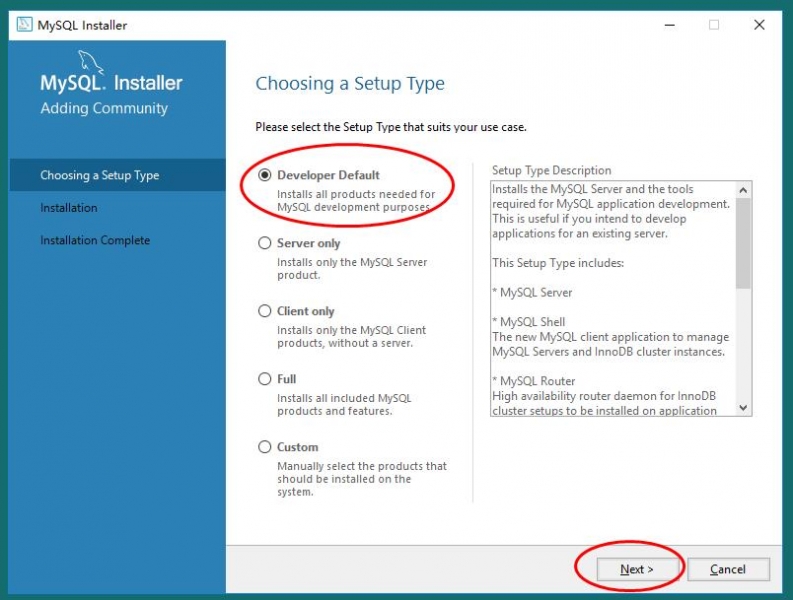Pick the Full setup type
This screenshot has width=793, height=600.
(265, 379)
